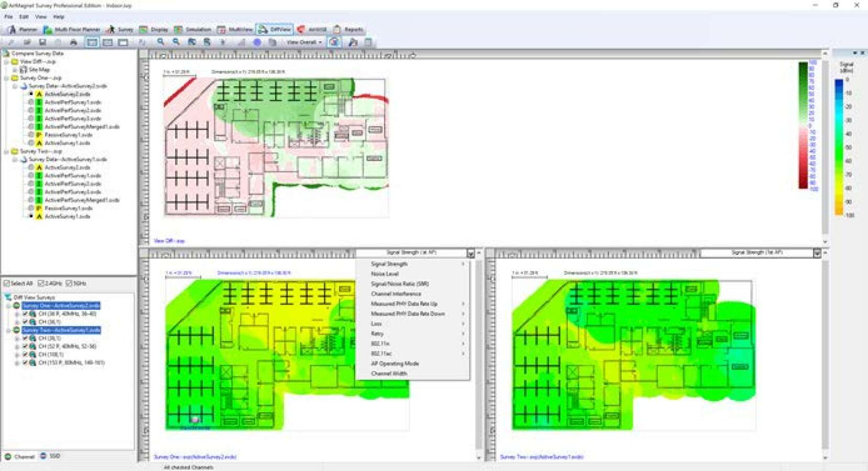Open the Reports view
Viewport: 868px width, 471px height.
point(348,30)
